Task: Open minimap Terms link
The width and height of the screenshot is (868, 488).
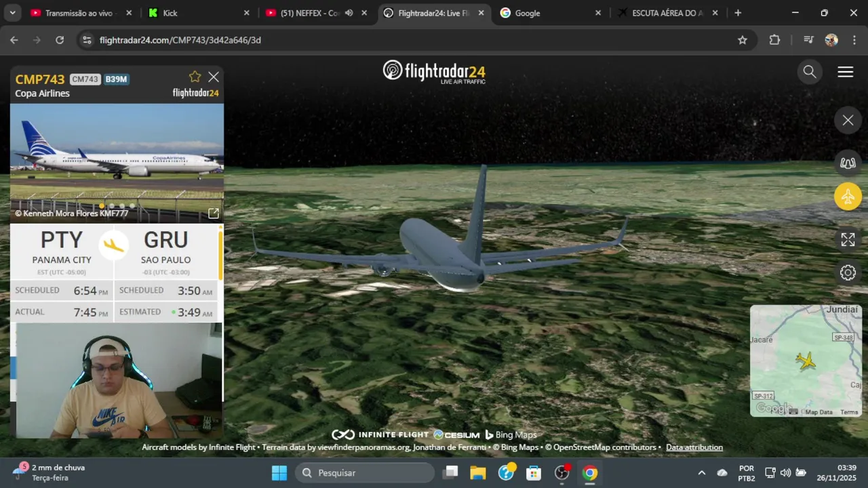Action: pos(849,412)
